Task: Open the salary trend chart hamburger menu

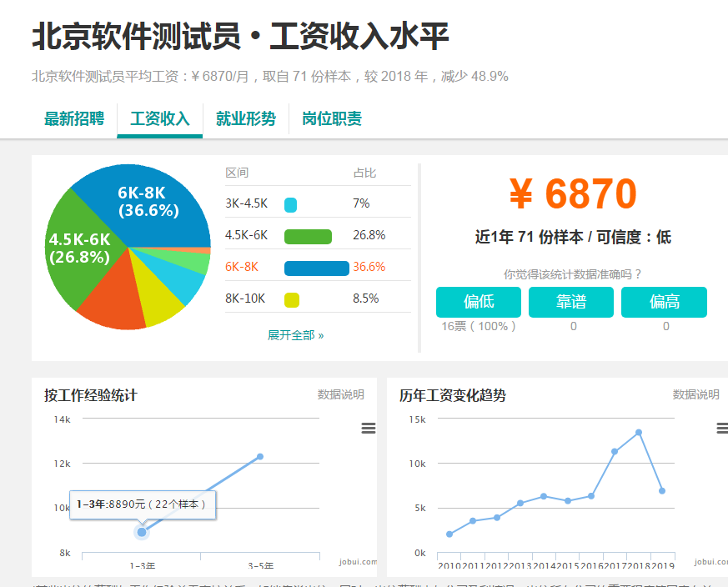Action: (722, 429)
